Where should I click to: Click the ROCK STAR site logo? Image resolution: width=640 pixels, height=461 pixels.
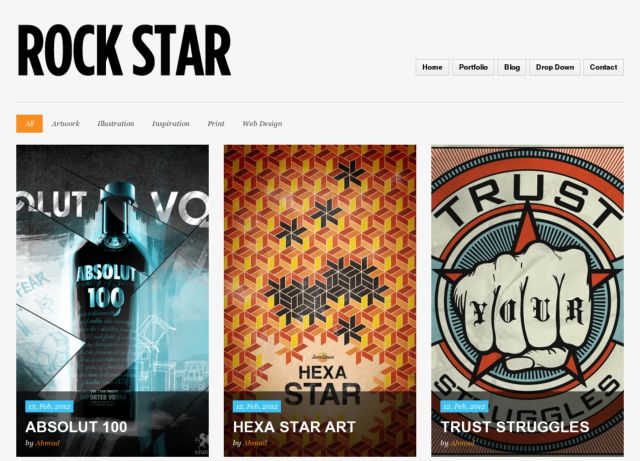pyautogui.click(x=124, y=50)
